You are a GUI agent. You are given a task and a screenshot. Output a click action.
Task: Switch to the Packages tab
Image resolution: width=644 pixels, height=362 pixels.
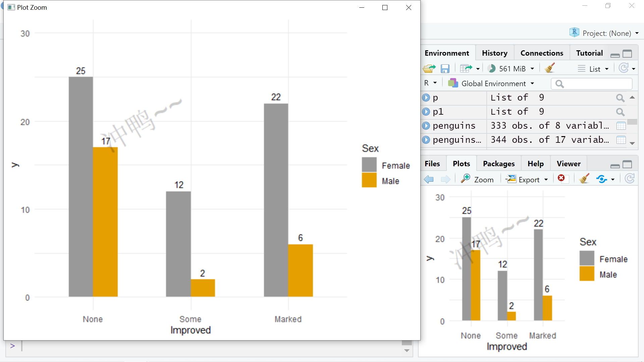(x=498, y=164)
